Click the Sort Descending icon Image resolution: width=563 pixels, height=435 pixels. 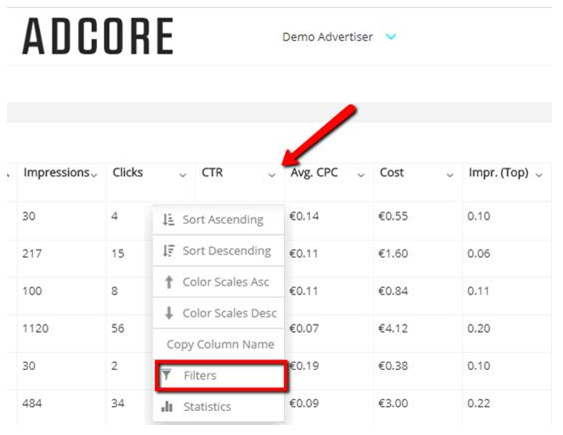pyautogui.click(x=168, y=251)
